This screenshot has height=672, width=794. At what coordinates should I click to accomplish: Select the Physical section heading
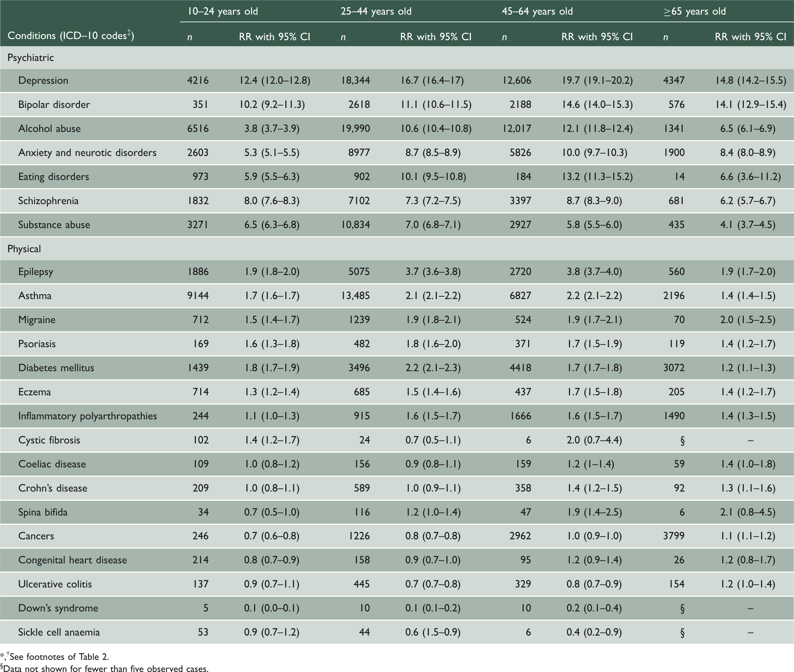tap(24, 249)
